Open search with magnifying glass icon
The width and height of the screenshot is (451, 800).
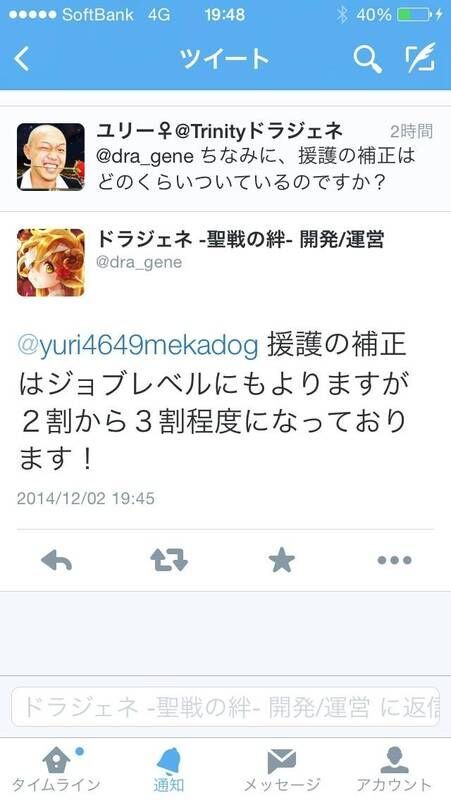coord(367,59)
